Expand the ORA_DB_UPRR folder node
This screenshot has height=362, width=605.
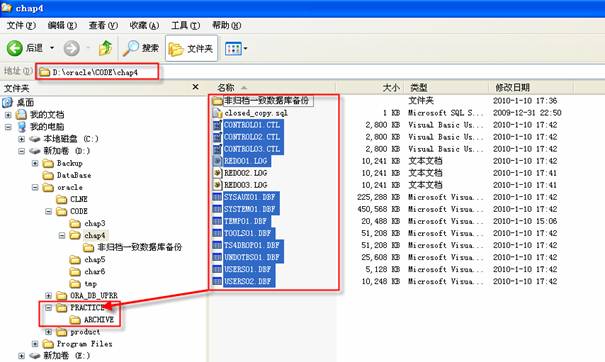tap(48, 296)
